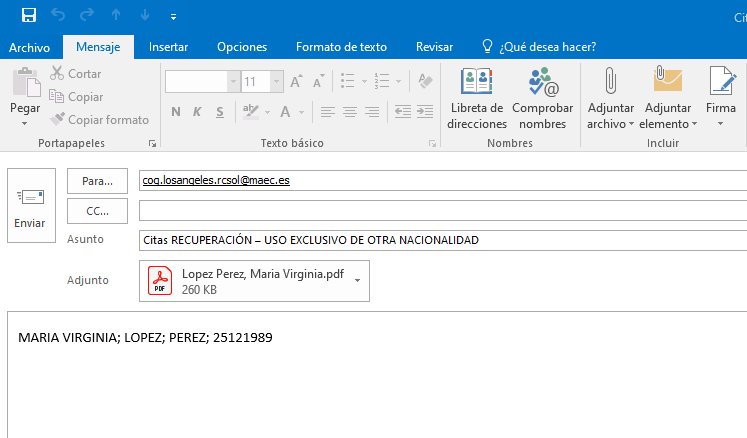Expand the numbered list style arrow
Screen dimensions: 747x438
click(399, 81)
